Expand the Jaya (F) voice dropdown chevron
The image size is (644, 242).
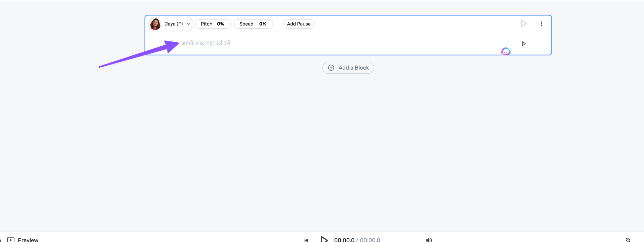[188, 24]
